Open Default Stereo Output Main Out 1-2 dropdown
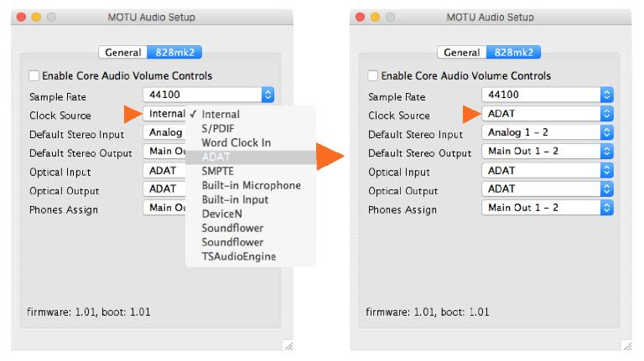 coord(548,152)
